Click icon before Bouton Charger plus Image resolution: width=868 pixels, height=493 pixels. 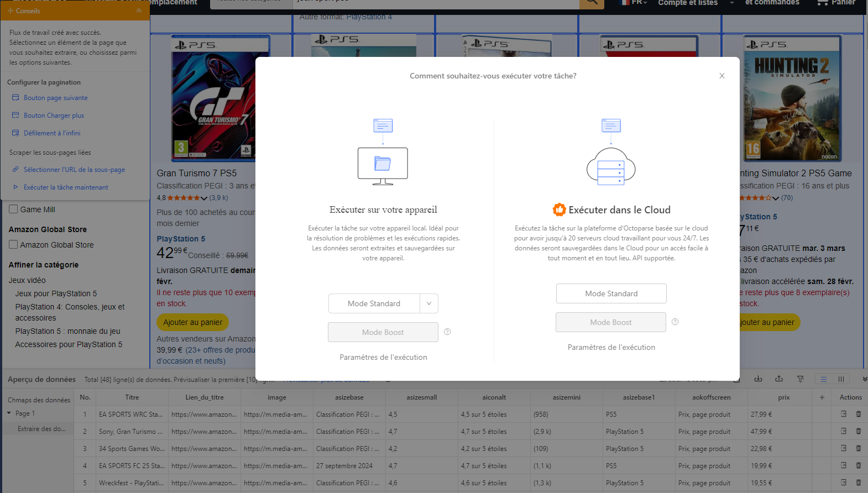click(x=15, y=116)
